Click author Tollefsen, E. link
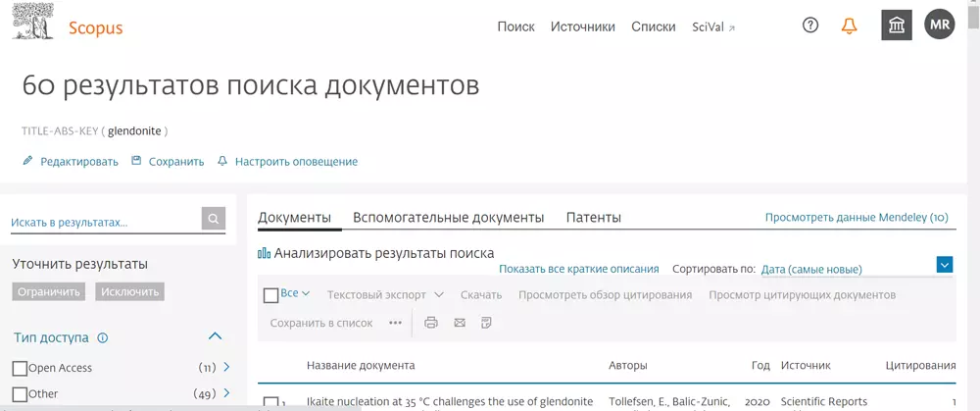This screenshot has height=411, width=980. coord(637,401)
